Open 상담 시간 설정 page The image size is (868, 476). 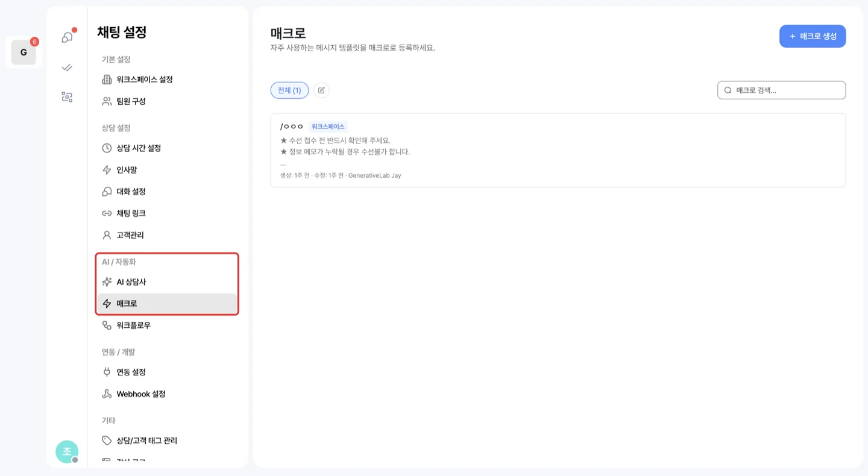167,148
